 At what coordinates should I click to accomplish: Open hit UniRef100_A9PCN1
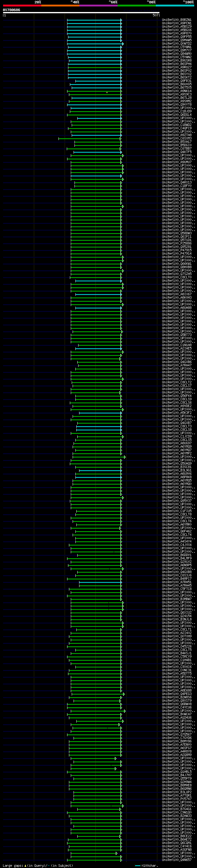tap(176, 23)
